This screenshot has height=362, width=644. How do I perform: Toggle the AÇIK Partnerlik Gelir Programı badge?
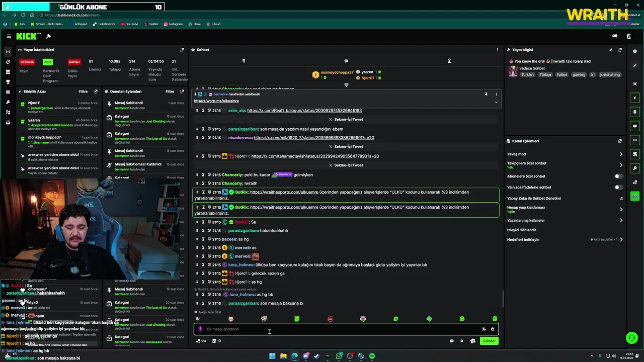pos(48,62)
